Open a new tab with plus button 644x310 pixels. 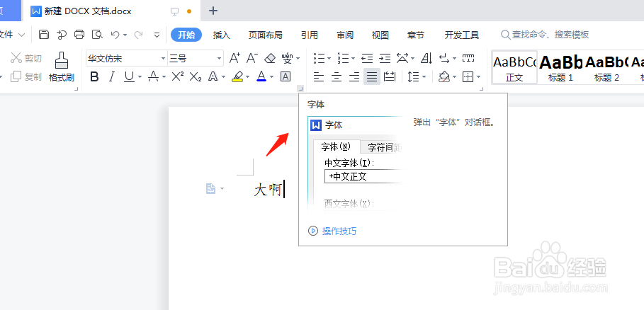click(213, 11)
